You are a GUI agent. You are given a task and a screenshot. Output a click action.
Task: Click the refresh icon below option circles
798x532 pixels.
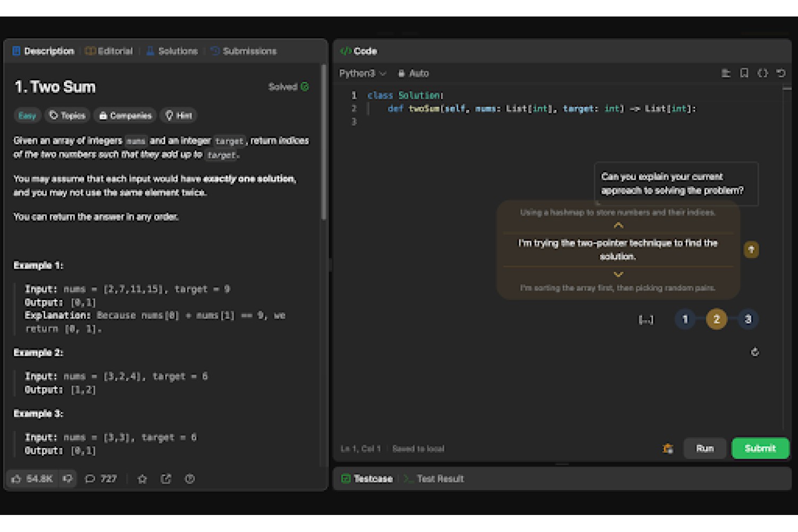pos(754,352)
